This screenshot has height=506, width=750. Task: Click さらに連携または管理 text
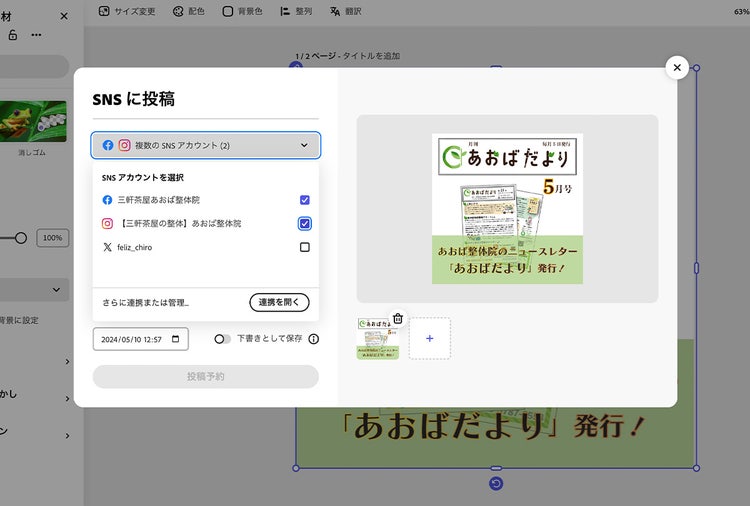pyautogui.click(x=145, y=303)
